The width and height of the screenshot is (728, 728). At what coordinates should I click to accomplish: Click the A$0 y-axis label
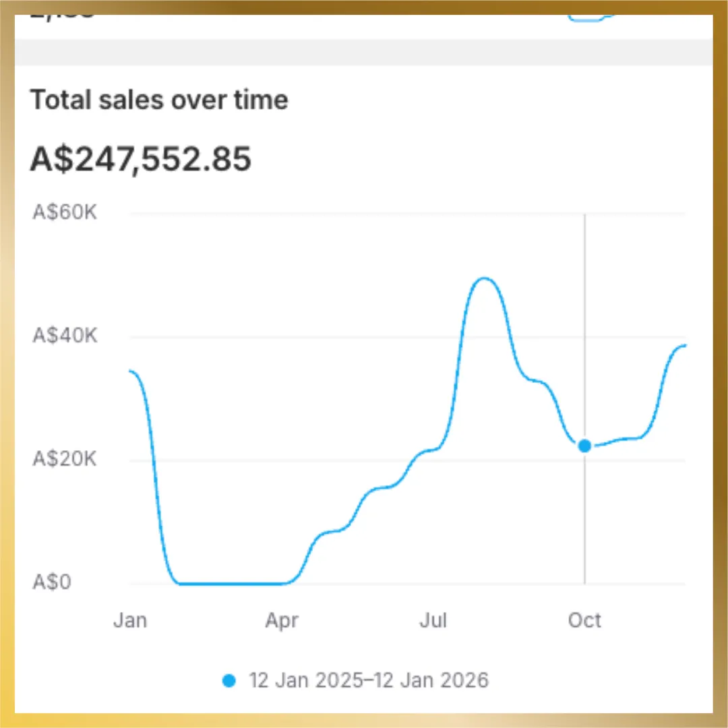pos(51,582)
